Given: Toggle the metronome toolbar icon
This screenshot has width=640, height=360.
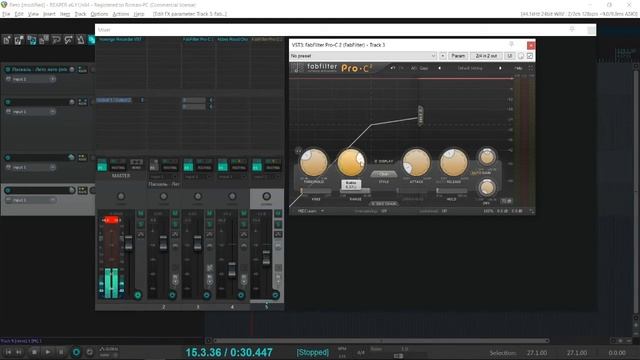Looking at the screenshot, I should [x=80, y=40].
